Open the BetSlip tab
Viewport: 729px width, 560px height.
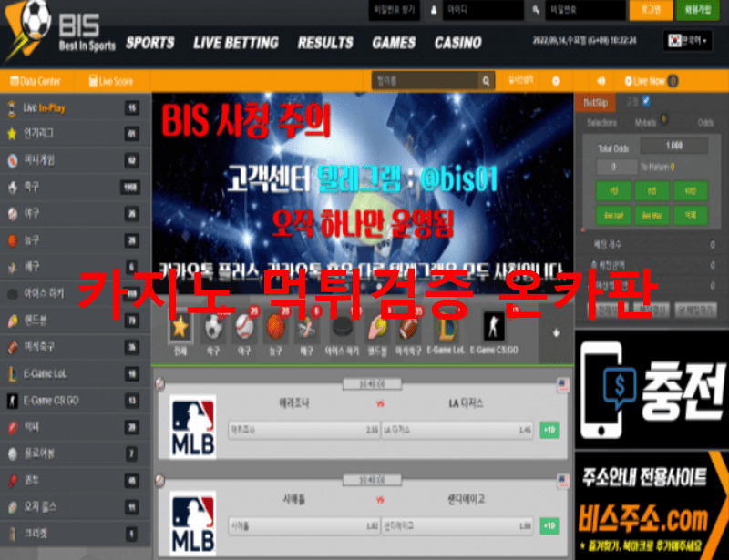pyautogui.click(x=596, y=103)
